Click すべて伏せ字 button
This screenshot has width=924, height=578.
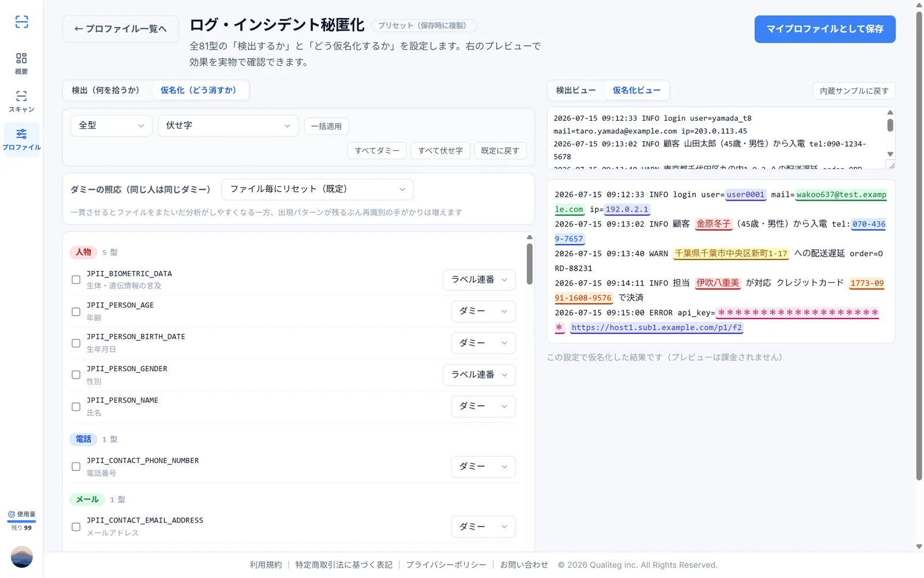(441, 150)
